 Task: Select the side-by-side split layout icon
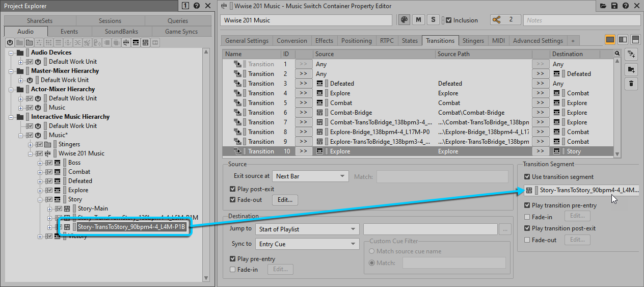click(623, 40)
